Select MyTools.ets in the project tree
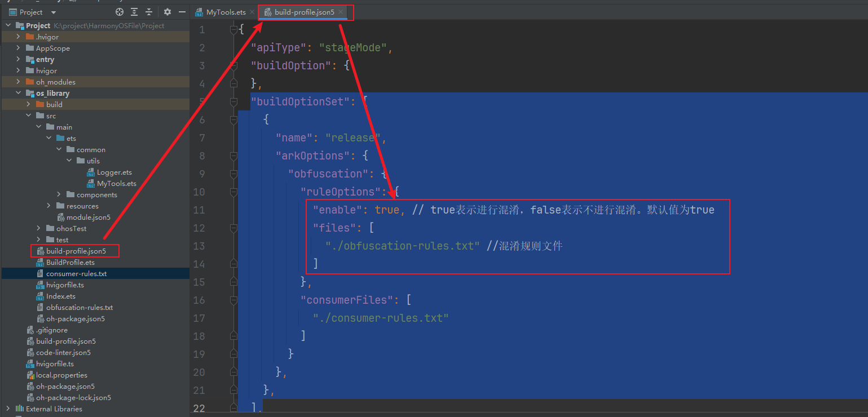The image size is (868, 417). [x=116, y=183]
